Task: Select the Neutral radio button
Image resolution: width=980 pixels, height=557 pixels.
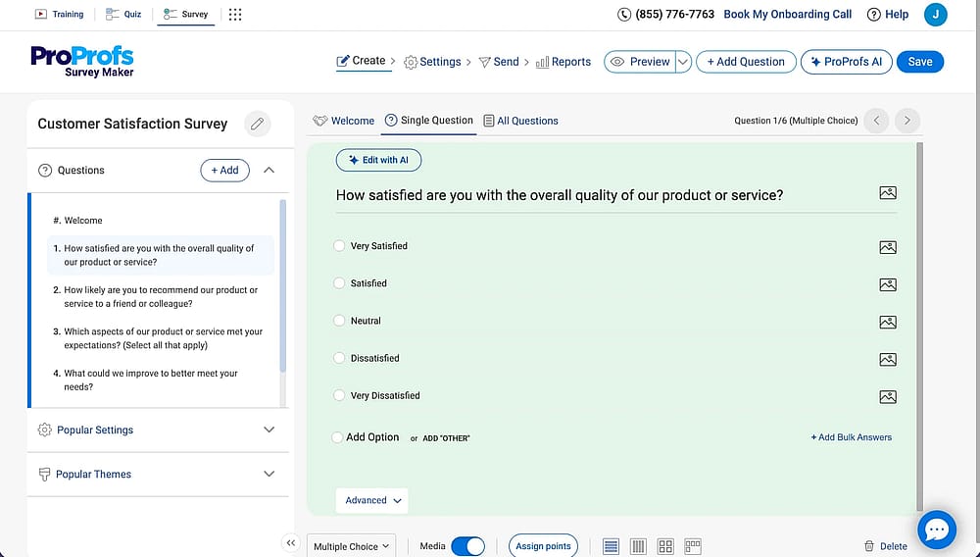Action: 339,321
